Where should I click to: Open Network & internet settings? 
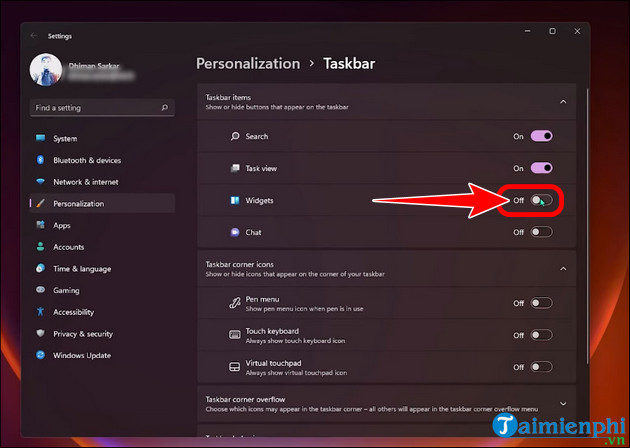[x=102, y=182]
